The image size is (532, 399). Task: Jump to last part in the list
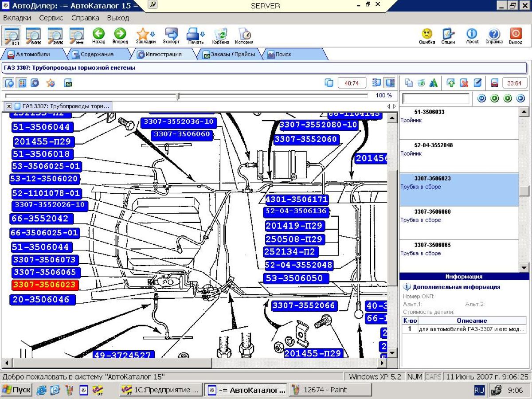tap(520, 98)
